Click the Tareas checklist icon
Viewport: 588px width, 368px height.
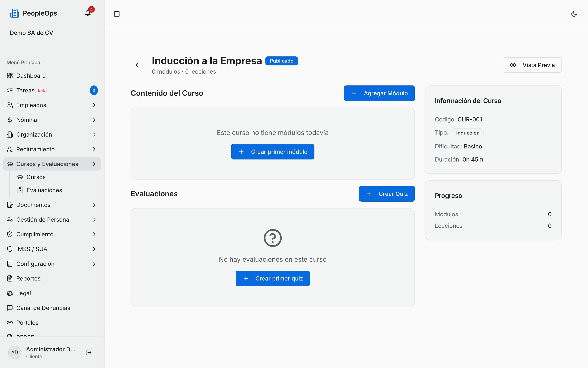click(x=10, y=90)
